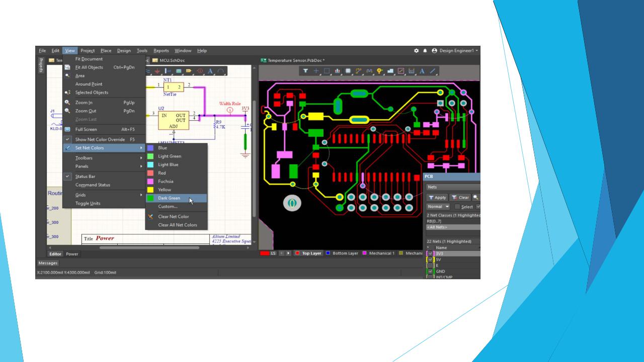Viewport: 644px width, 362px height.
Task: Click the Clear button in PCB panel
Action: (460, 198)
